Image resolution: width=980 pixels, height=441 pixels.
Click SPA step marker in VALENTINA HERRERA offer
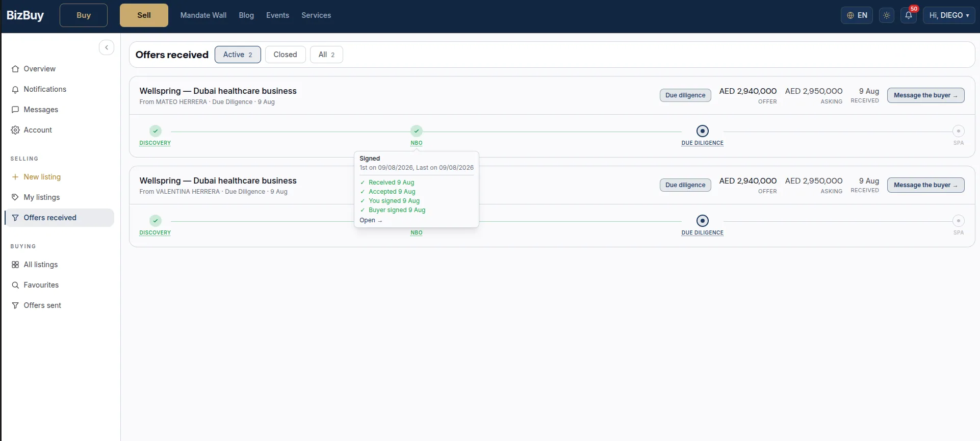(959, 221)
